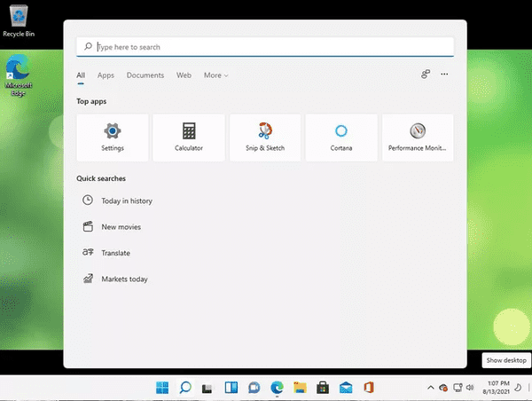Switch to the Apps search tab
Image resolution: width=532 pixels, height=401 pixels.
[x=106, y=75]
